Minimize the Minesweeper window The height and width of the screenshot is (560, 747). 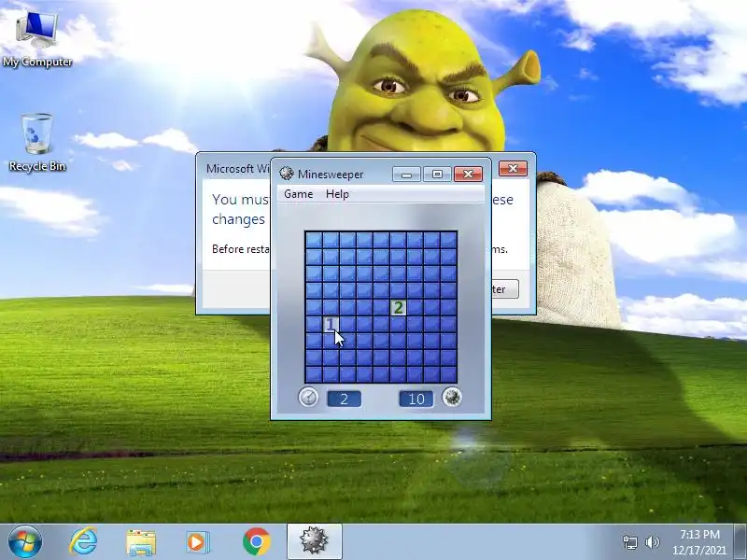point(406,174)
